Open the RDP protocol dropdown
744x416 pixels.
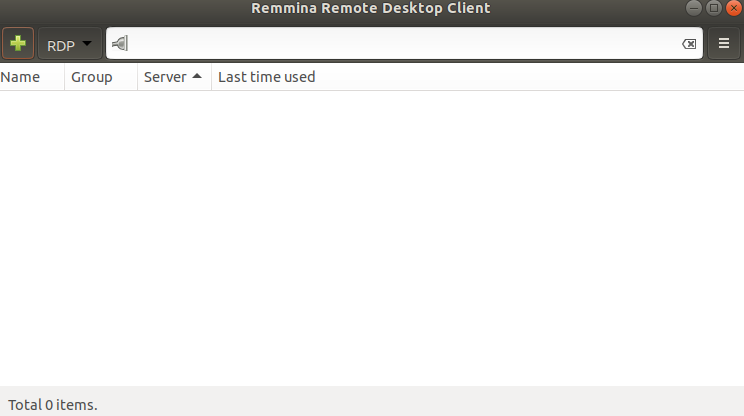[70, 45]
